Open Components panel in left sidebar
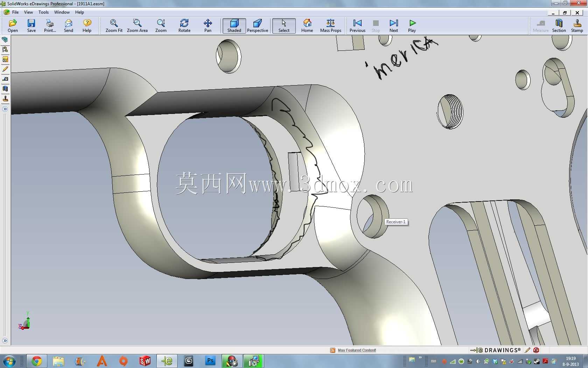The width and height of the screenshot is (588, 368). [5, 40]
